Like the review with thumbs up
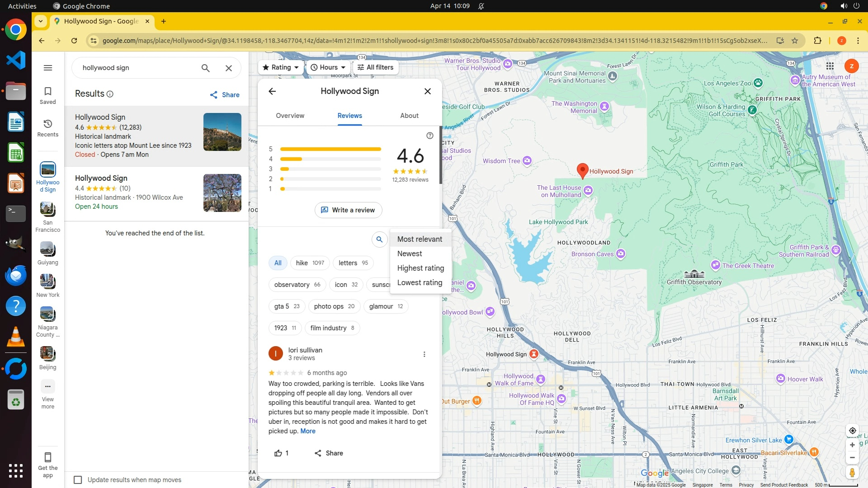The height and width of the screenshot is (488, 868). 278,453
